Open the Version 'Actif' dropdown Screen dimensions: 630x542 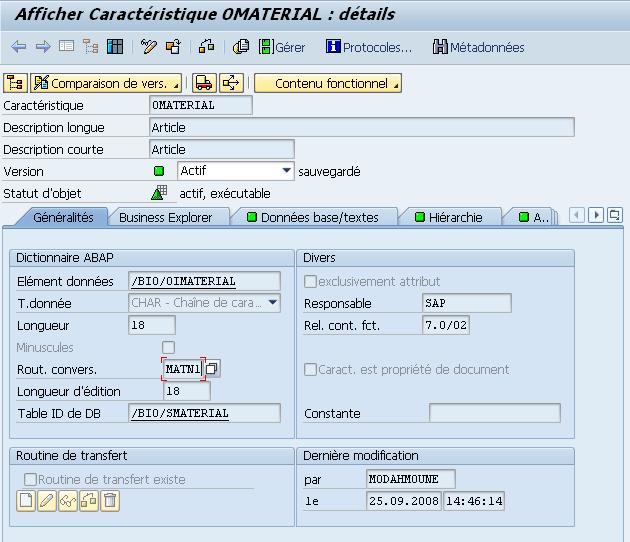point(287,171)
